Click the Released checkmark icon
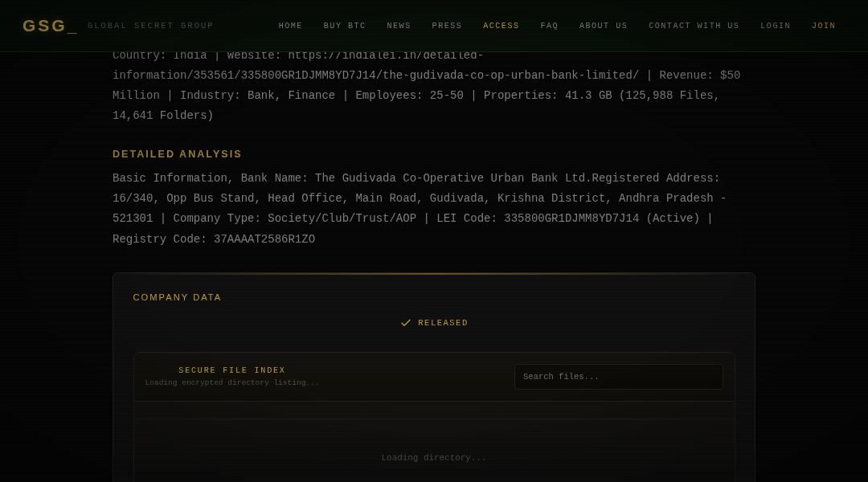 [406, 323]
